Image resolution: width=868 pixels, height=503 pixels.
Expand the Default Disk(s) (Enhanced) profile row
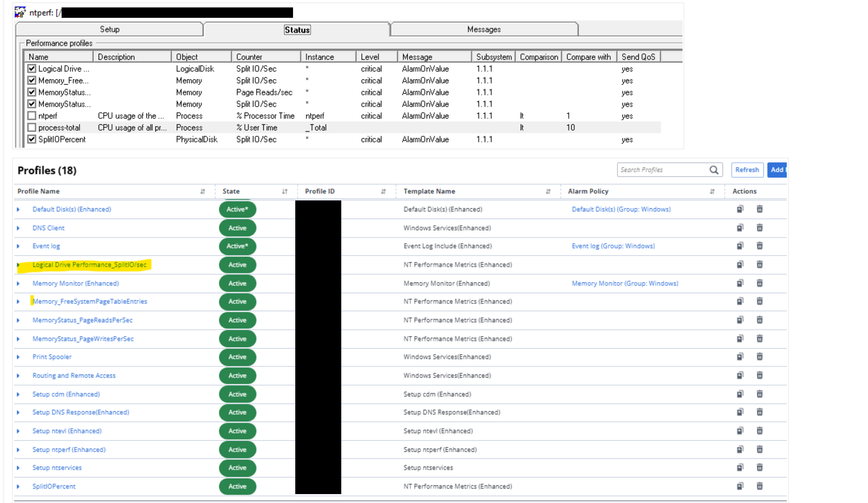point(18,209)
